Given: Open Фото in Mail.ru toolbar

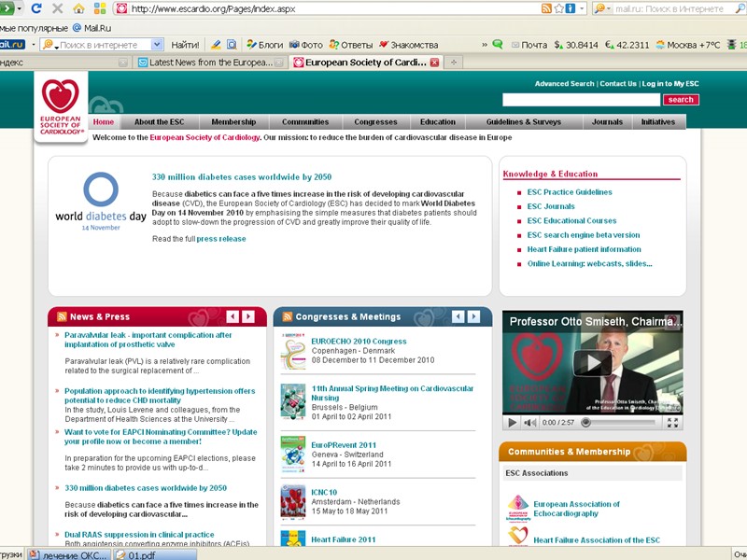Looking at the screenshot, I should (306, 45).
